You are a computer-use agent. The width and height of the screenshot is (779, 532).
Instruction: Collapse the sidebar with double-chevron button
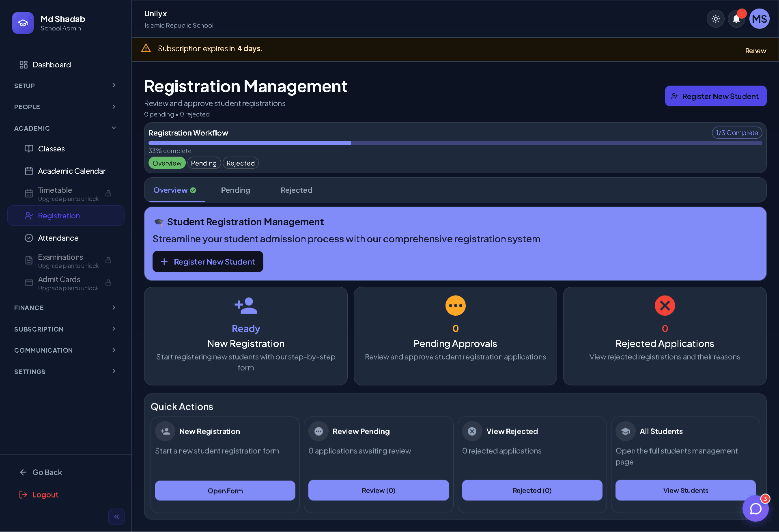point(116,517)
